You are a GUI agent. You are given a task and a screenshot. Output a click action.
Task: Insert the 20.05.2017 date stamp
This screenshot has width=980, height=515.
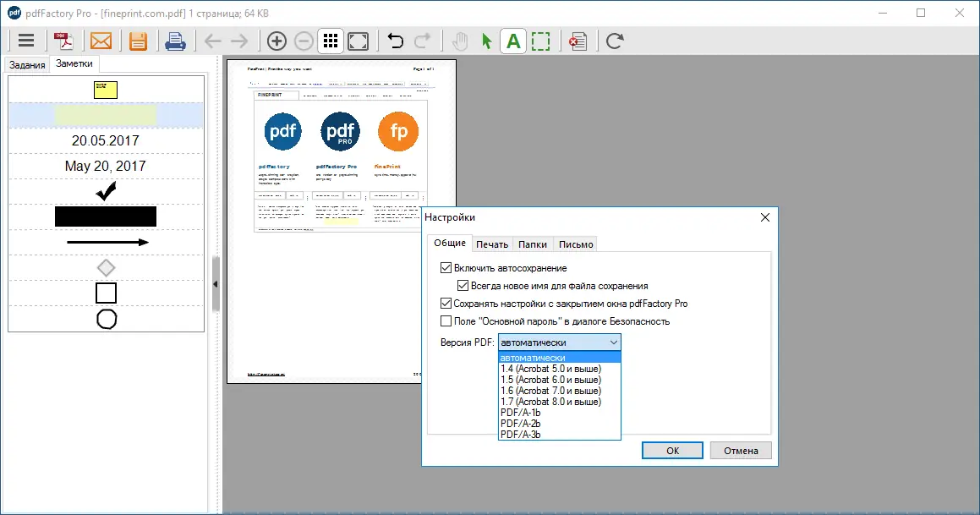106,140
